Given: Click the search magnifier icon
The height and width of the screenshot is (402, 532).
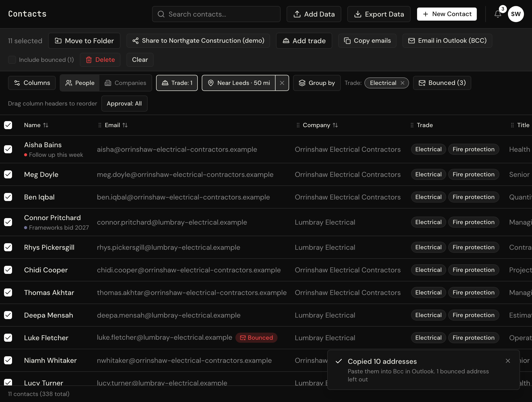Looking at the screenshot, I should coord(161,14).
